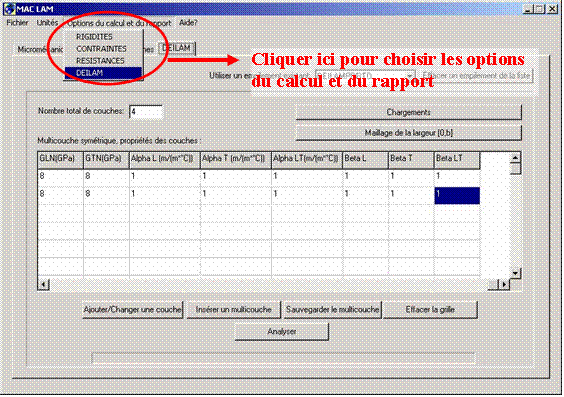The image size is (564, 397).
Task: Click Maillage de la largeur [0,b] button
Action: 409,133
